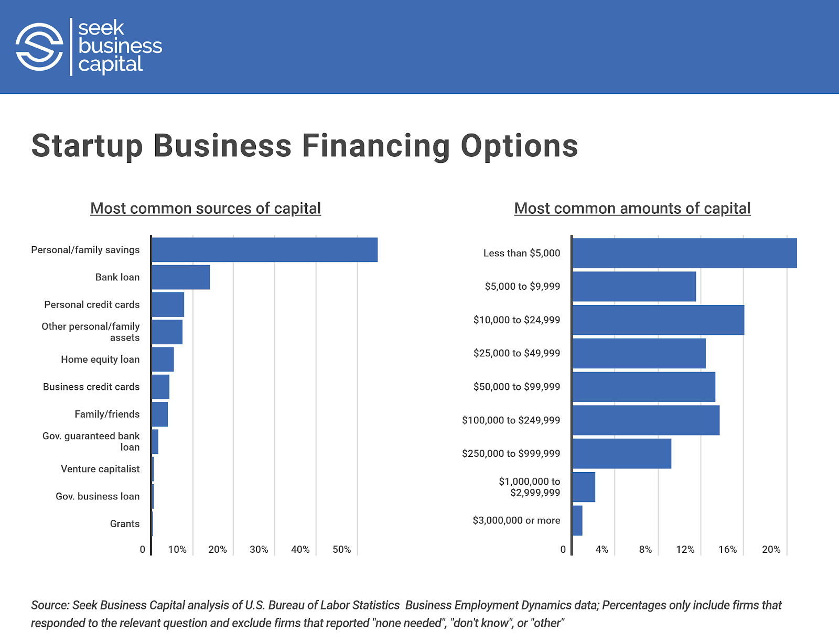Image resolution: width=839 pixels, height=644 pixels.
Task: Select the Most common amounts of capital heading
Action: click(632, 209)
